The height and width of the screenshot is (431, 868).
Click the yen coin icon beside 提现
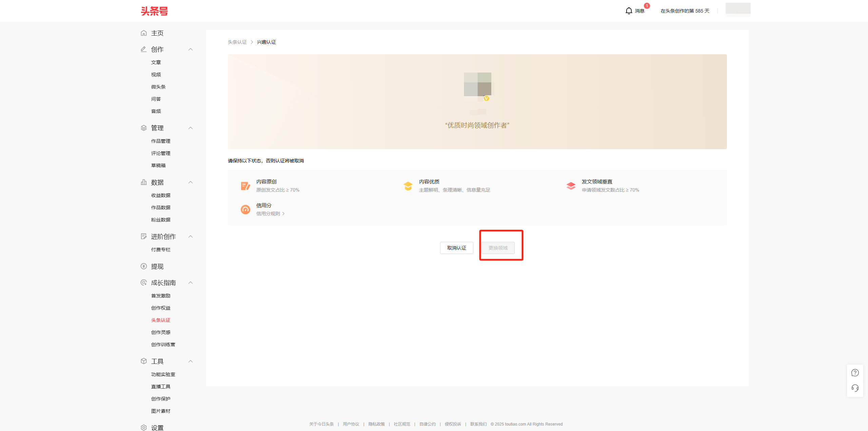click(144, 266)
